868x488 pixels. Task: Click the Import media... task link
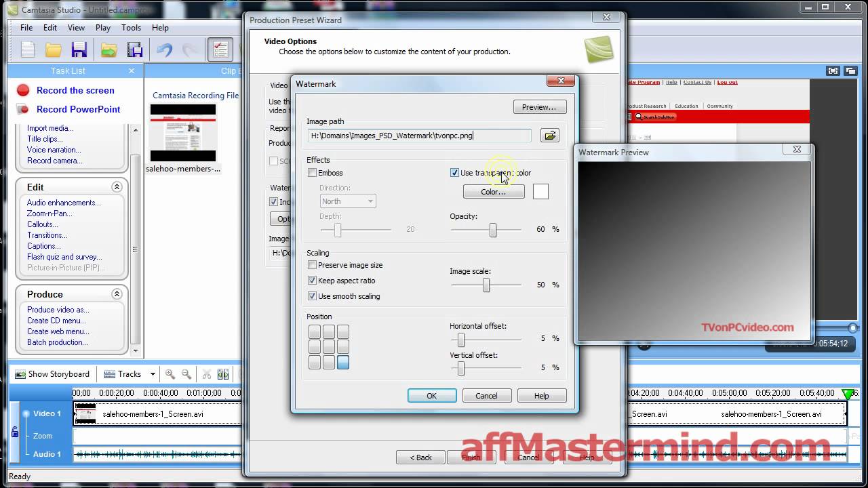click(x=50, y=128)
